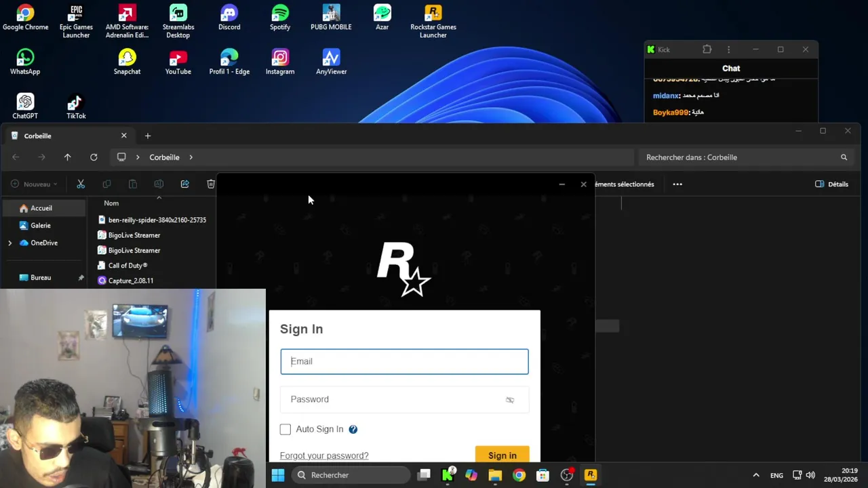Open the volume icon in system tray
868x488 pixels.
click(x=810, y=475)
